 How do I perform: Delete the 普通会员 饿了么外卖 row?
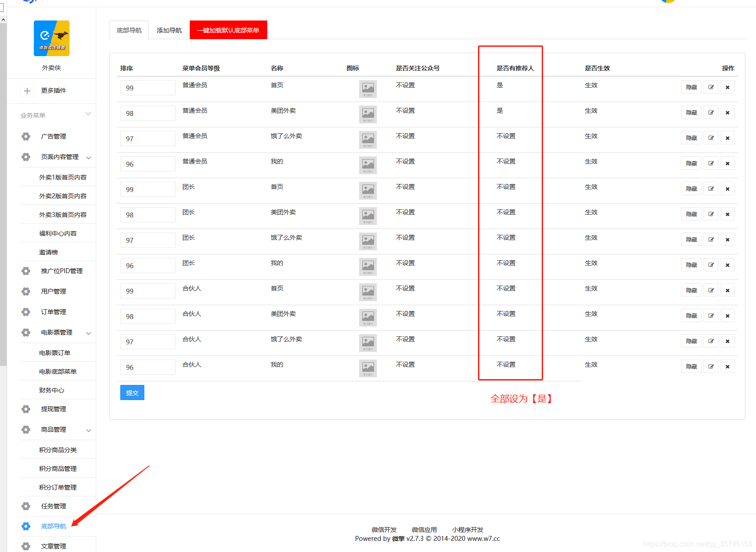coord(727,138)
